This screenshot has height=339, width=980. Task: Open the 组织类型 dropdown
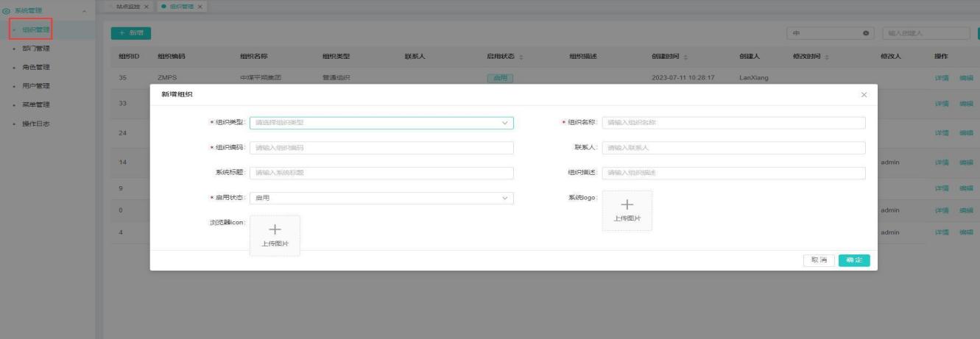pyautogui.click(x=381, y=123)
